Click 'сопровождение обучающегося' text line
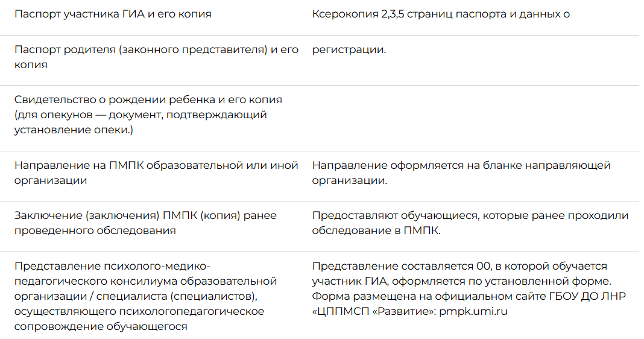The height and width of the screenshot is (339, 644). click(x=101, y=327)
